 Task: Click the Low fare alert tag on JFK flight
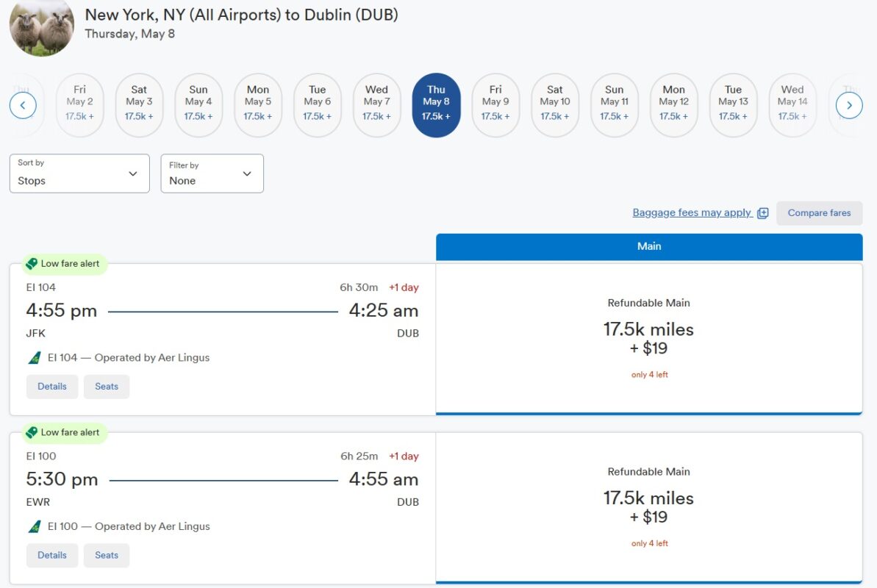point(65,263)
